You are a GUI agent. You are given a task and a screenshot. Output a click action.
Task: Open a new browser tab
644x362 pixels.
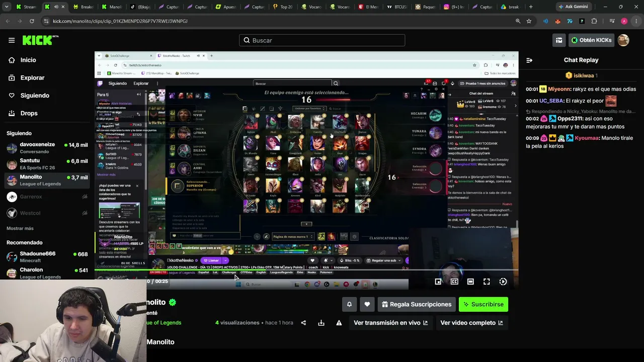click(531, 7)
